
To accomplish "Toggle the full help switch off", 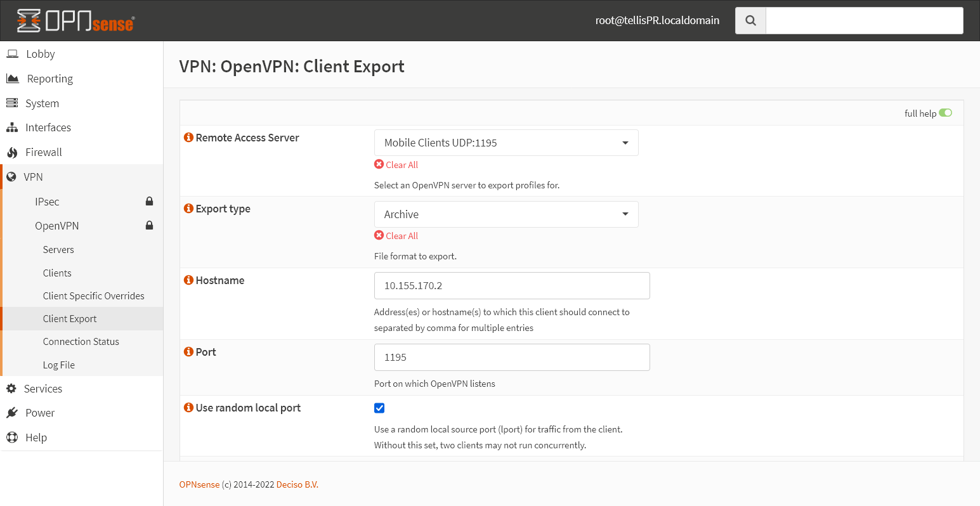I will pos(946,112).
